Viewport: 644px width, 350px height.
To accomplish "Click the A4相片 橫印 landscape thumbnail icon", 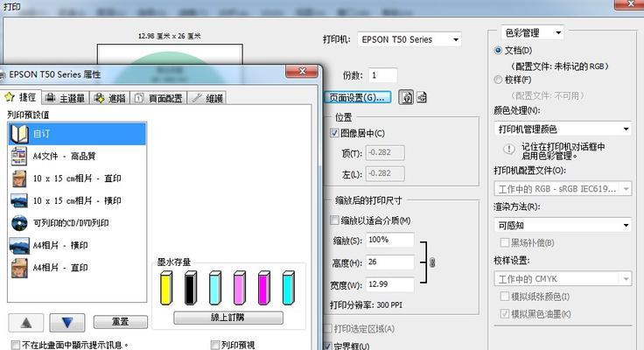I will (x=19, y=246).
